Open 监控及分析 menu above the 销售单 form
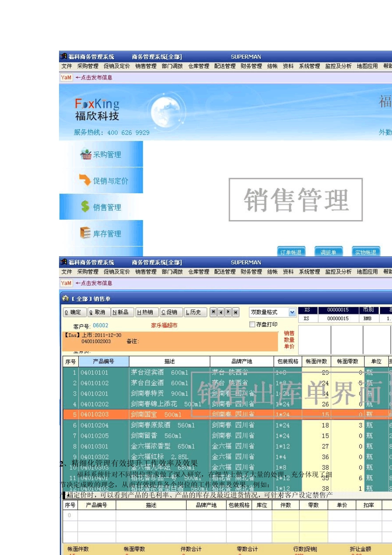The image size is (392, 555). click(x=338, y=272)
